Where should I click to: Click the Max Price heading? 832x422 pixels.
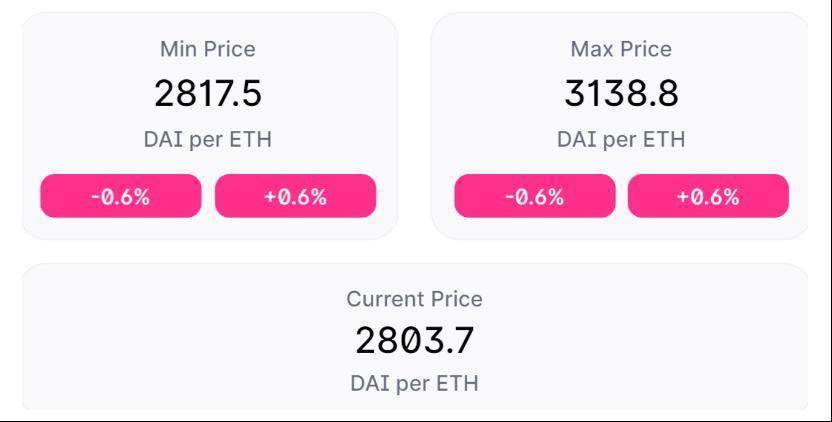point(621,49)
